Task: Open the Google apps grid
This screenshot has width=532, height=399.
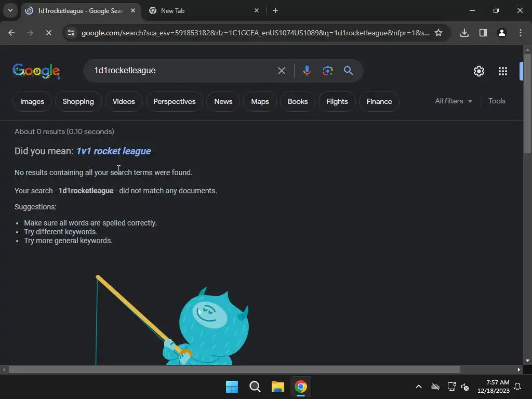Action: 502,71
